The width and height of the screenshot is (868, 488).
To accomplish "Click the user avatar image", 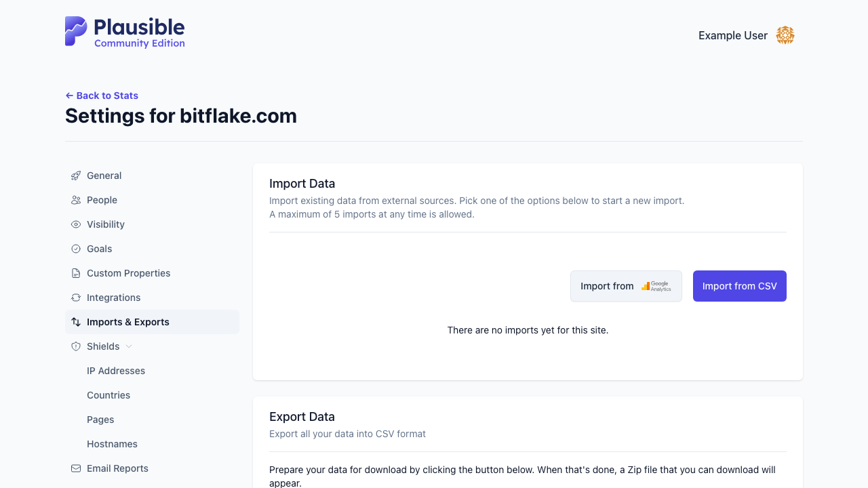I will click(x=785, y=35).
